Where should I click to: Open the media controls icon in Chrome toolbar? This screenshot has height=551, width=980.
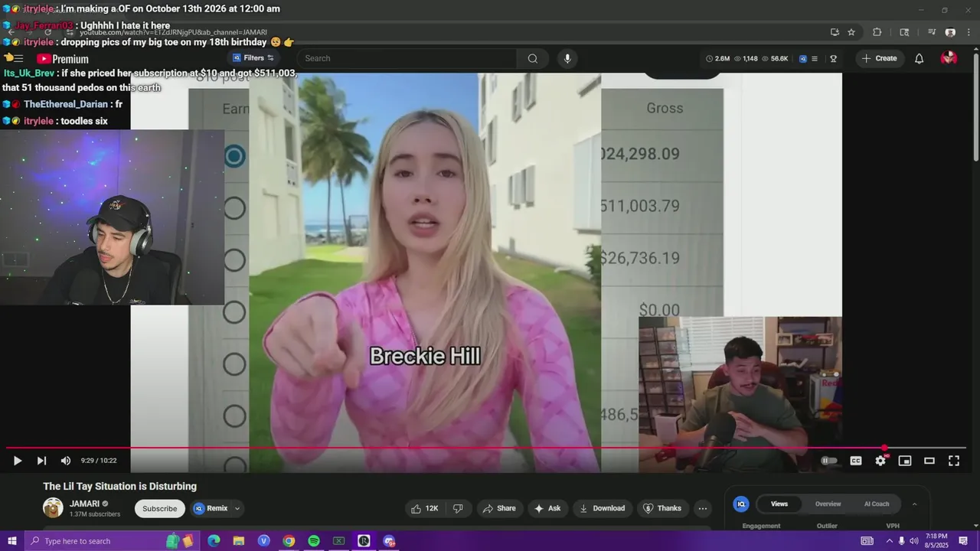point(932,32)
